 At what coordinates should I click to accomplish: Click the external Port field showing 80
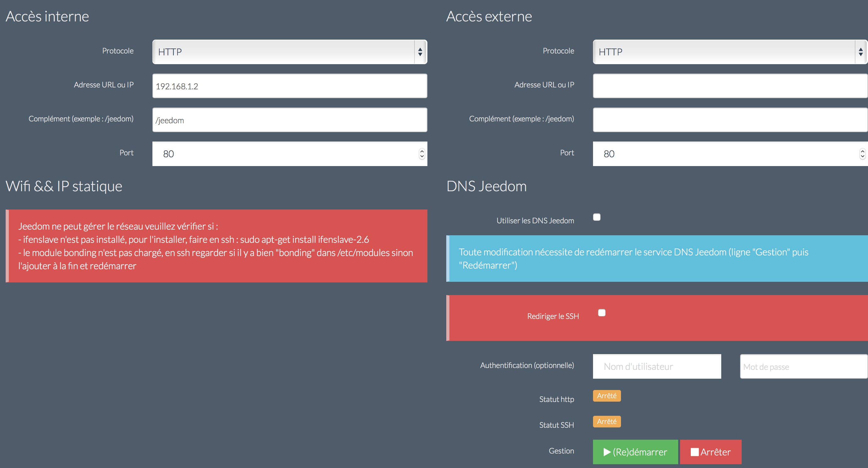tap(730, 154)
